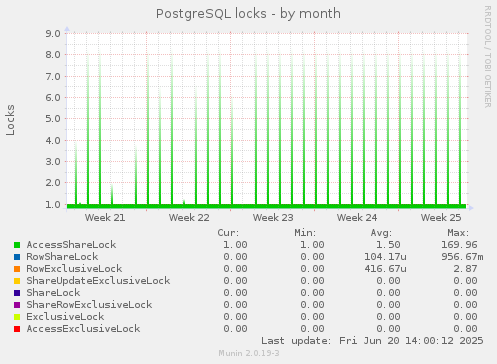The width and height of the screenshot is (497, 364).
Task: Select the ShareLock legend label
Action: tap(53, 293)
